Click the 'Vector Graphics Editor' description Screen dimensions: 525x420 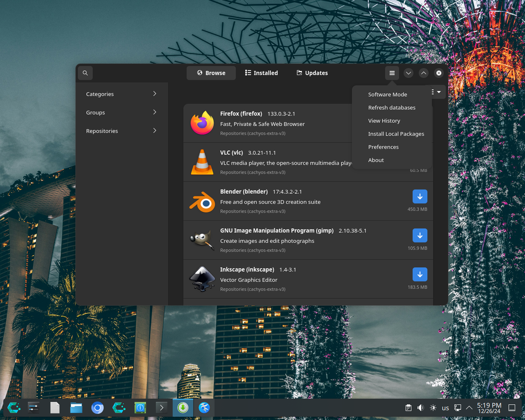click(x=248, y=280)
